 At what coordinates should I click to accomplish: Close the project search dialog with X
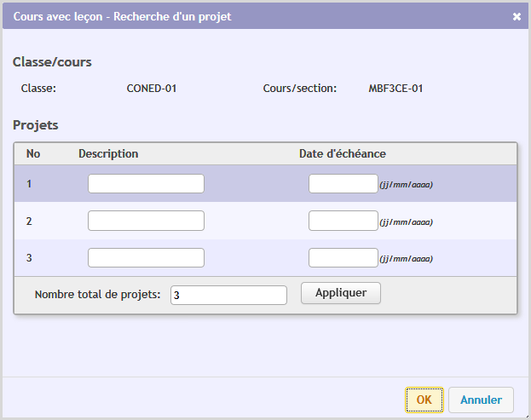point(517,16)
